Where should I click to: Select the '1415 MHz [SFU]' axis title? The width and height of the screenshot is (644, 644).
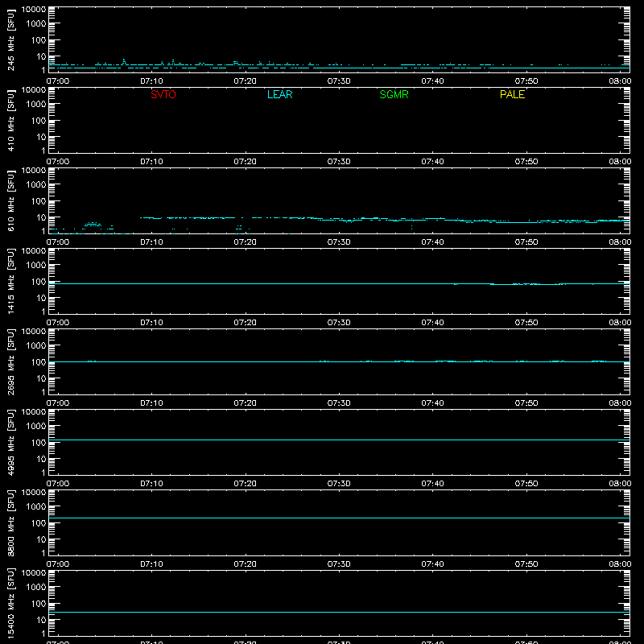click(10, 281)
